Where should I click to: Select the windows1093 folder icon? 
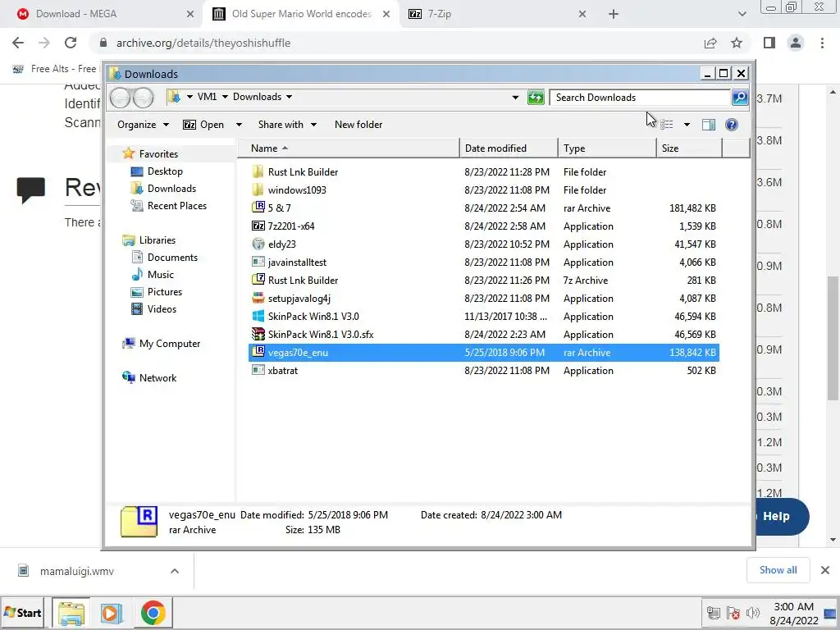(x=258, y=189)
